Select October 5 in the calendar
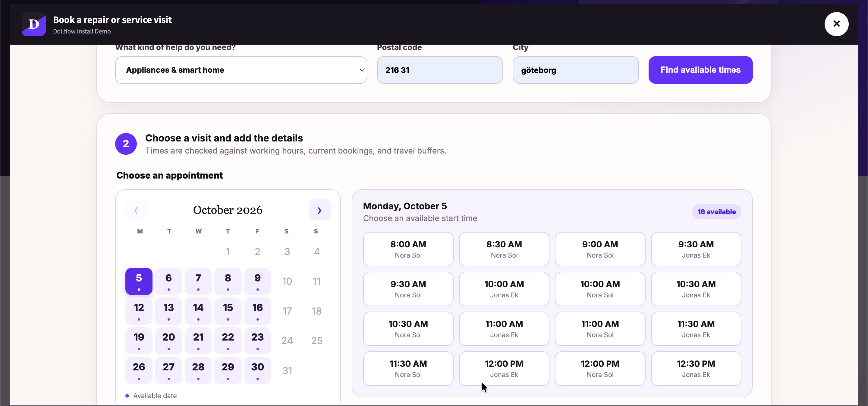Image resolution: width=868 pixels, height=406 pixels. coord(139,281)
